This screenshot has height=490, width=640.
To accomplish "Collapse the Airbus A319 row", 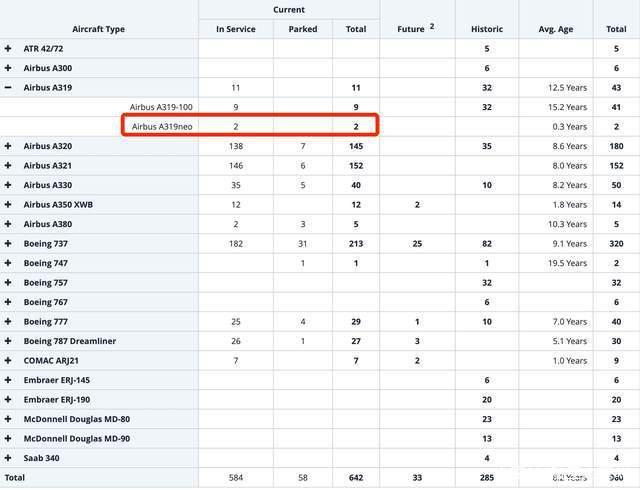I will point(8,87).
